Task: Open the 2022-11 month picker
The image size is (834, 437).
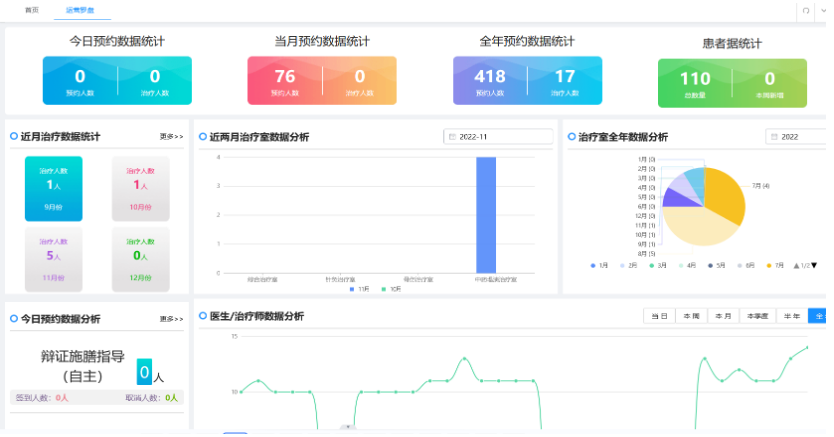Action: pyautogui.click(x=498, y=136)
